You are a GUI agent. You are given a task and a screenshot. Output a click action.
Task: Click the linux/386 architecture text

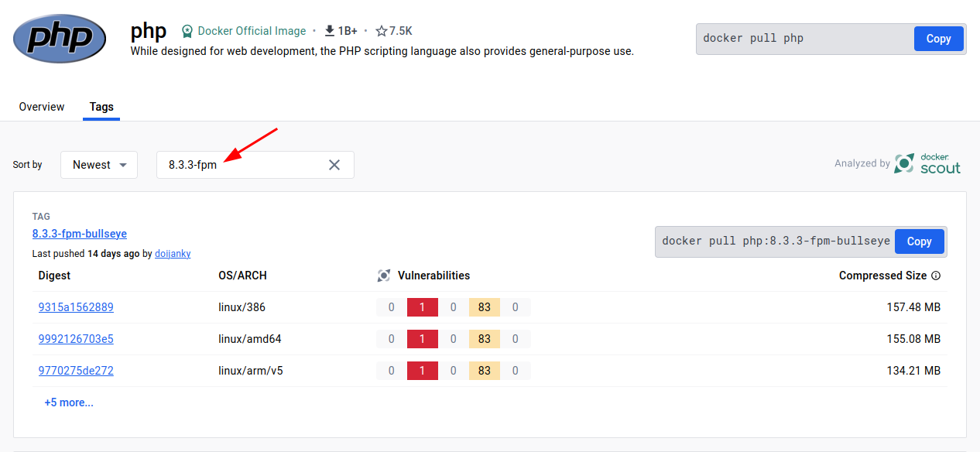click(x=242, y=307)
